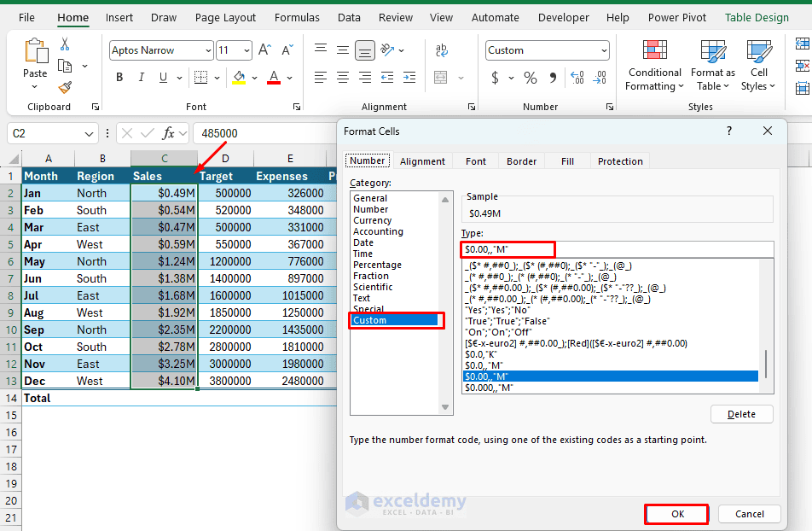
Task: Switch to Alignment tab in Format Cells
Action: coord(422,161)
